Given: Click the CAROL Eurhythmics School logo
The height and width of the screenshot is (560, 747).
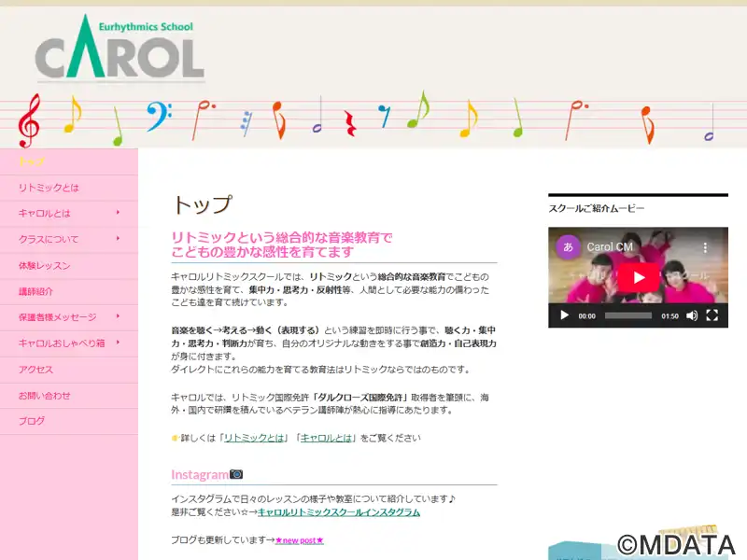Looking at the screenshot, I should pyautogui.click(x=120, y=47).
